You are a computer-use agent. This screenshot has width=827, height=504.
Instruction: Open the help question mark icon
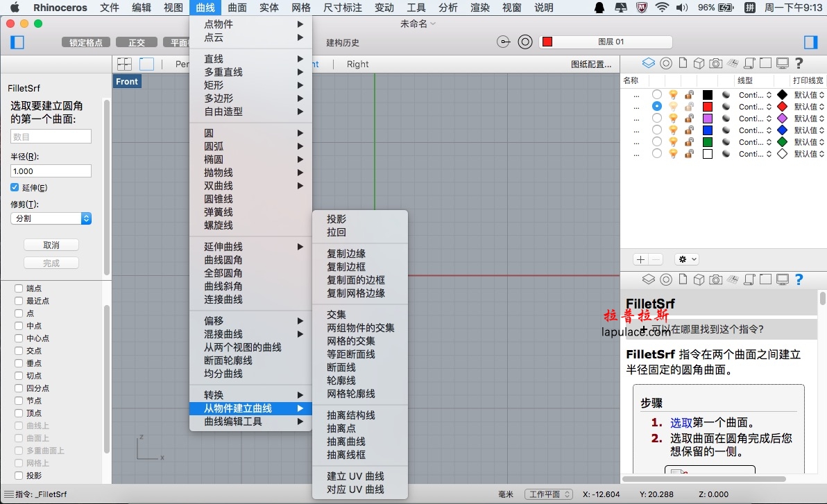pyautogui.click(x=799, y=63)
